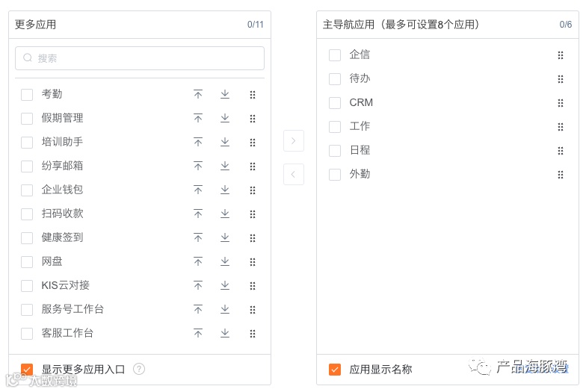Move 纷享邮箱 to top via arrow icon
586x392 pixels.
click(x=198, y=166)
